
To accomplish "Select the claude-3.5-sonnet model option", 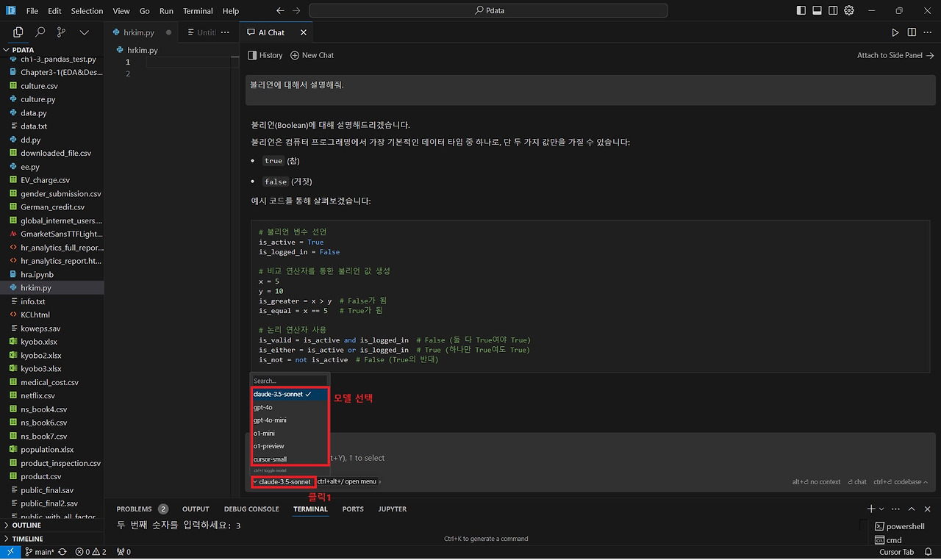I will tap(288, 394).
